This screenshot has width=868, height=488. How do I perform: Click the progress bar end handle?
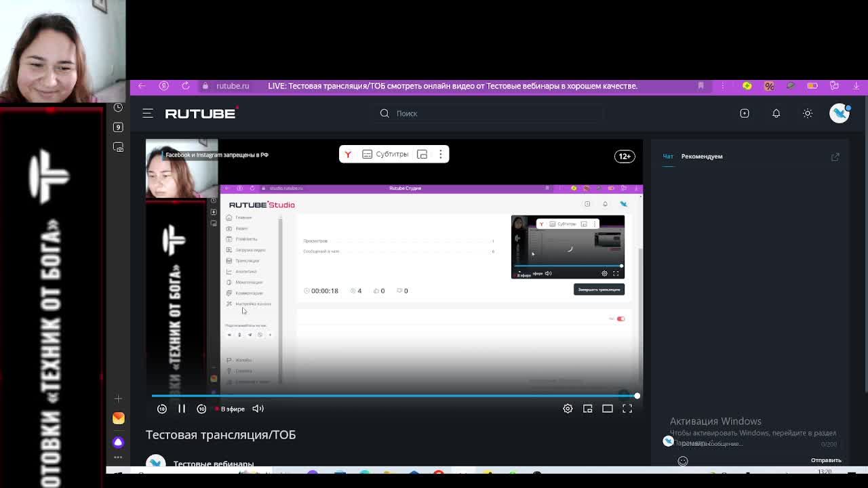click(x=637, y=396)
